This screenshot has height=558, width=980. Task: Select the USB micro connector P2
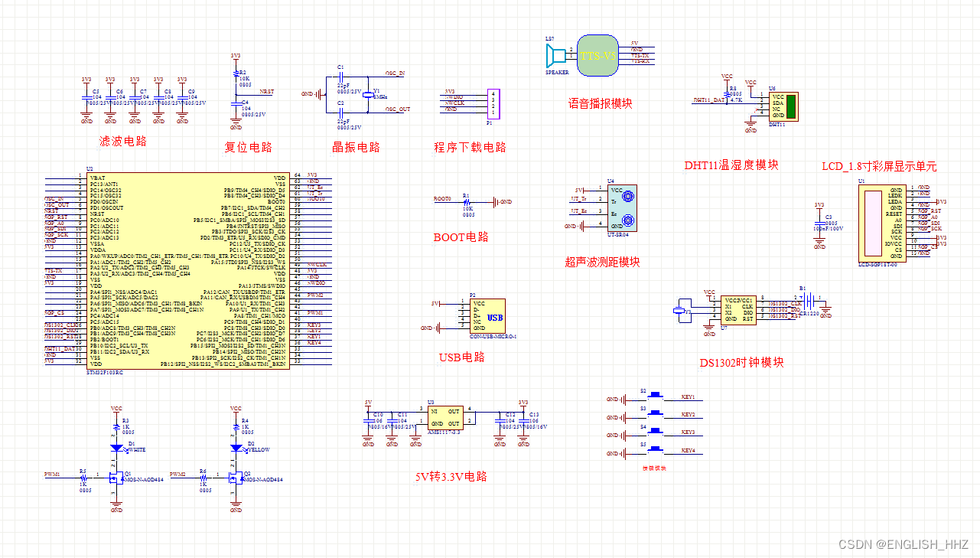(487, 316)
